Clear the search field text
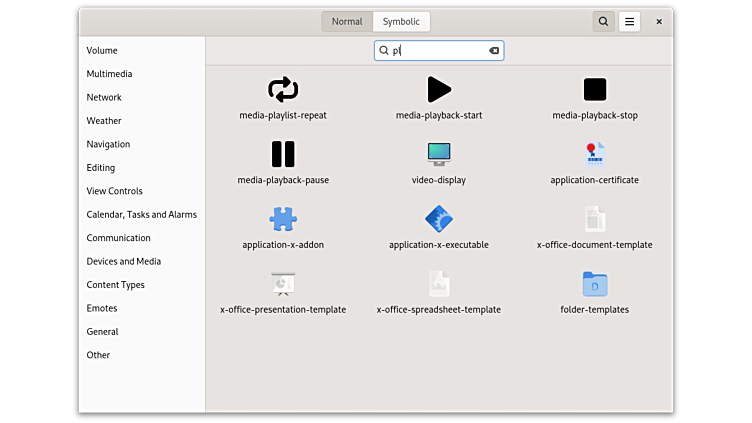Viewport: 752px width, 423px height. 494,50
